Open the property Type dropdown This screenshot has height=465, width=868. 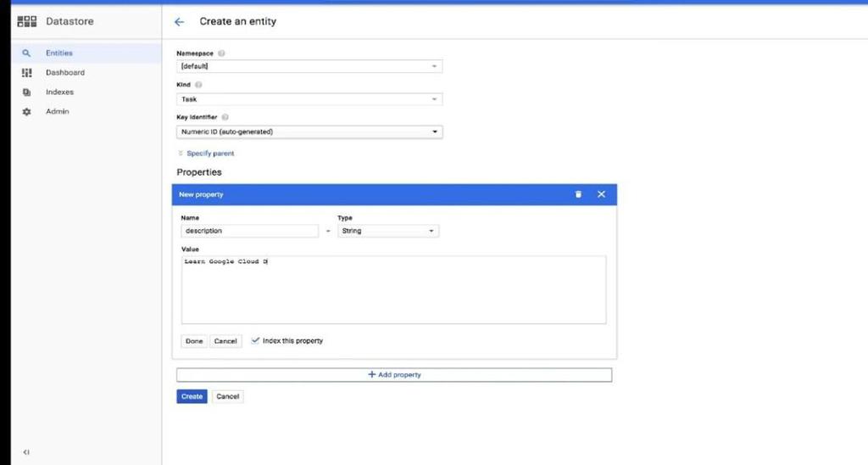tap(388, 231)
